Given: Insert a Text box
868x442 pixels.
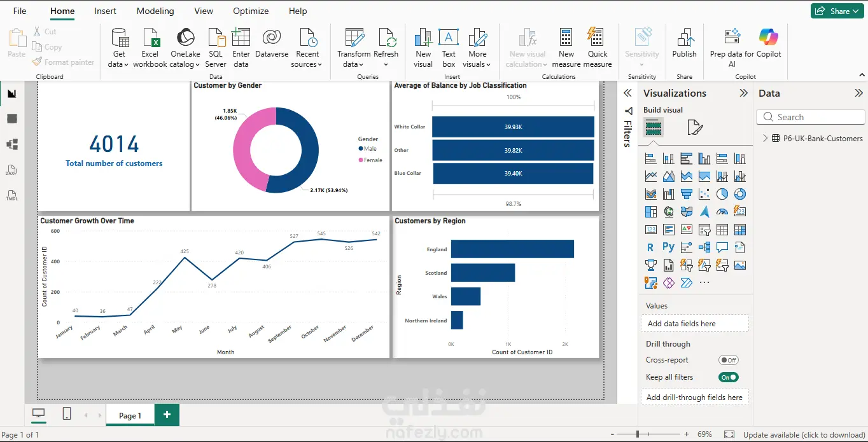Looking at the screenshot, I should click(449, 48).
